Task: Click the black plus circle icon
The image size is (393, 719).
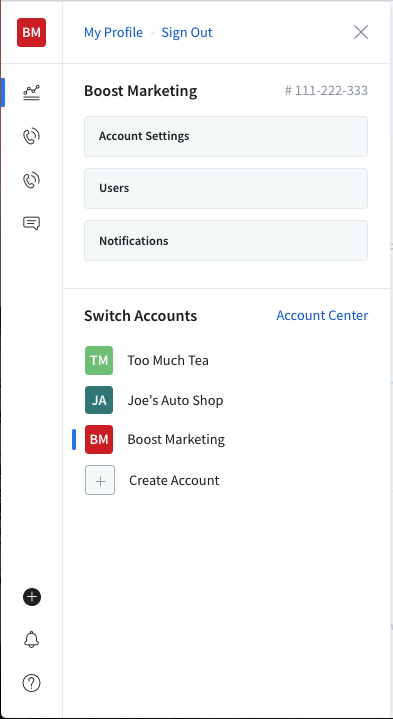Action: [x=32, y=597]
